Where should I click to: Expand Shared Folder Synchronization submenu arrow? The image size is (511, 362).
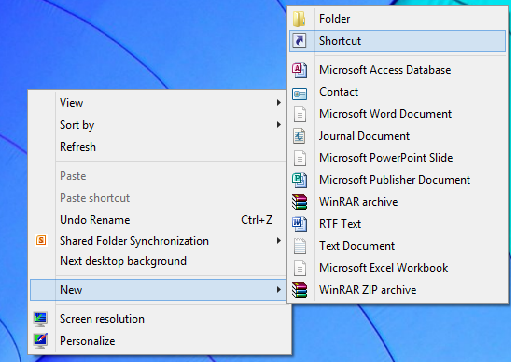pos(279,241)
